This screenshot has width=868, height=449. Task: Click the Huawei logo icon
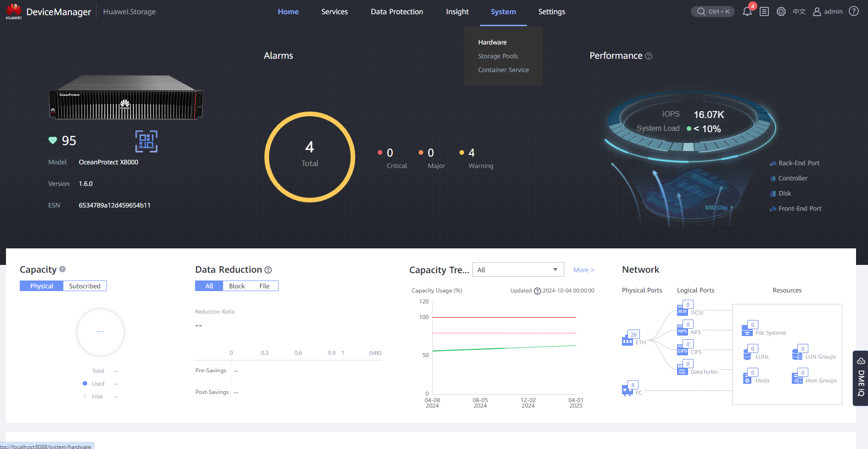[14, 11]
